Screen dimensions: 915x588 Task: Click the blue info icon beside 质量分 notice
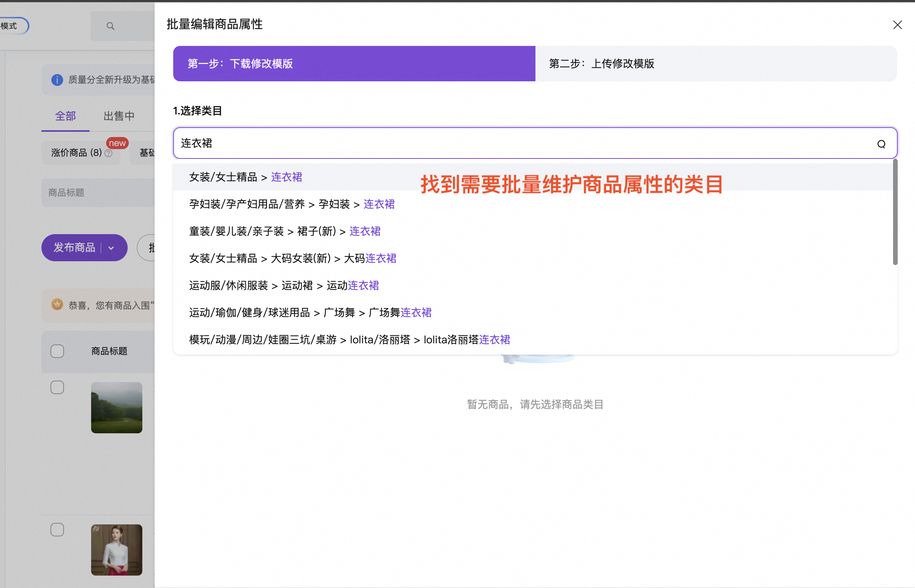[x=57, y=80]
